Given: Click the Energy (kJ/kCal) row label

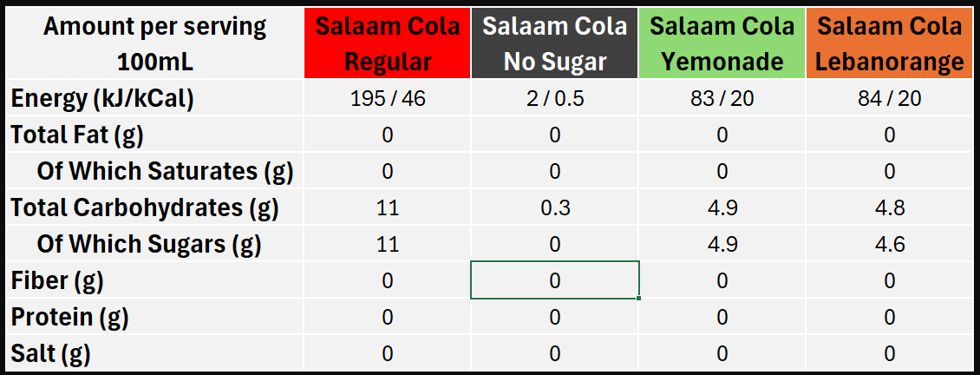Looking at the screenshot, I should pyautogui.click(x=102, y=99).
